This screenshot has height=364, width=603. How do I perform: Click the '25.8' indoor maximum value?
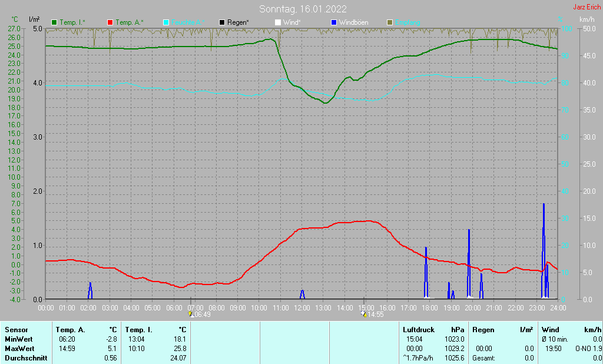[x=180, y=349]
